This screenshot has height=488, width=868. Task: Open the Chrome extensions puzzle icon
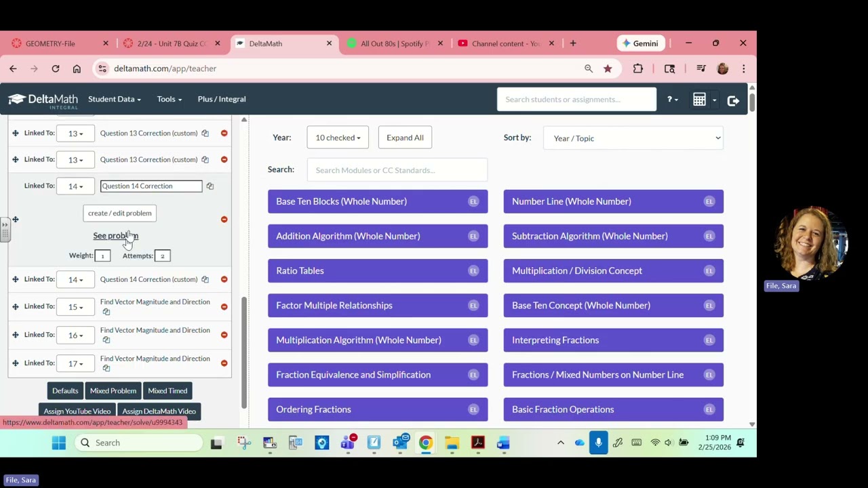[638, 68]
